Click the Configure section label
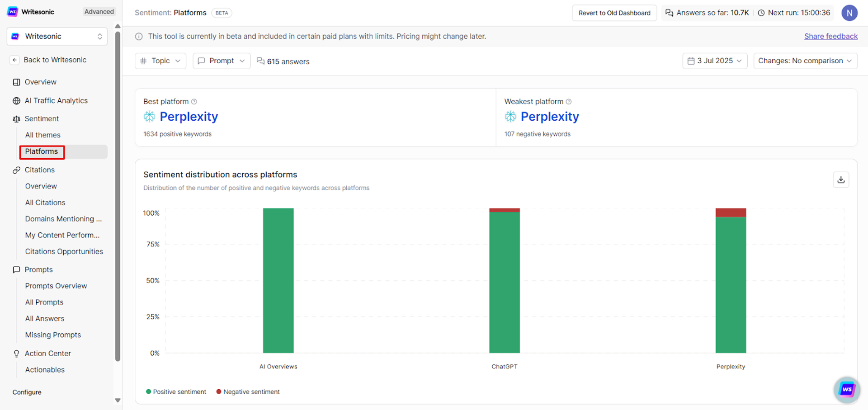The width and height of the screenshot is (868, 410). pyautogui.click(x=27, y=392)
